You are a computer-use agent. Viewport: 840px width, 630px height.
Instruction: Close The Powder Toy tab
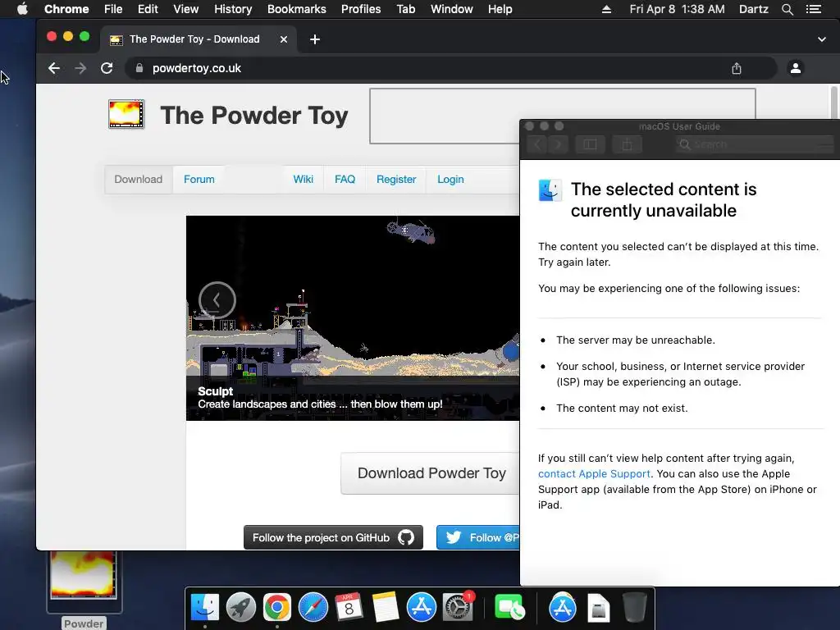pos(284,39)
